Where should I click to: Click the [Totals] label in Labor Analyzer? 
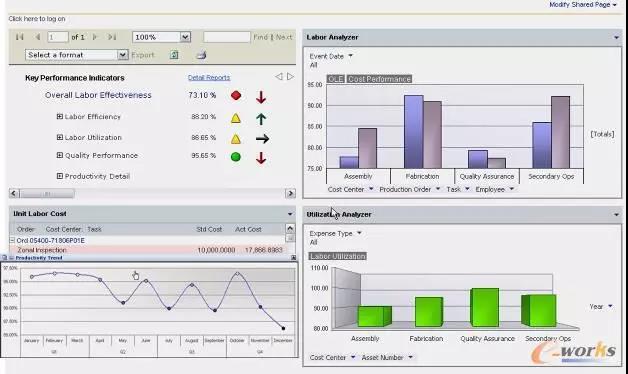(x=602, y=134)
